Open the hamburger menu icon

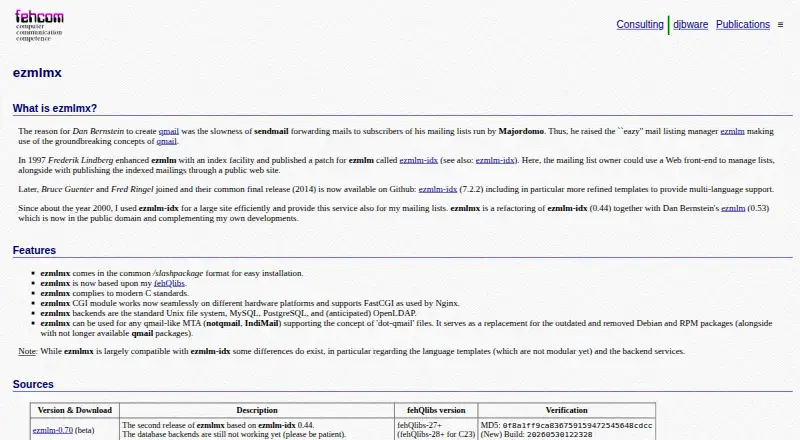coord(780,25)
